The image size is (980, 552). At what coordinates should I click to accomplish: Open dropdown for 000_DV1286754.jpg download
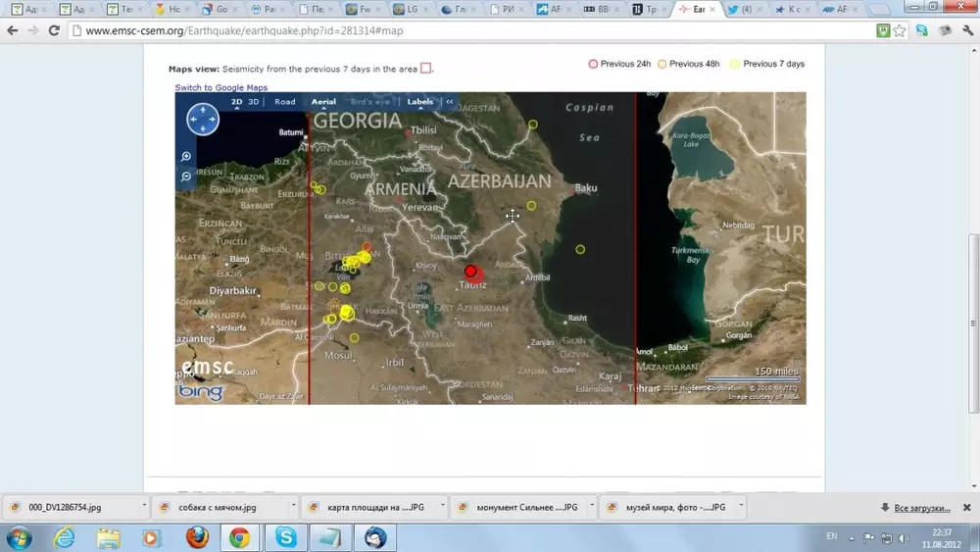[x=145, y=508]
